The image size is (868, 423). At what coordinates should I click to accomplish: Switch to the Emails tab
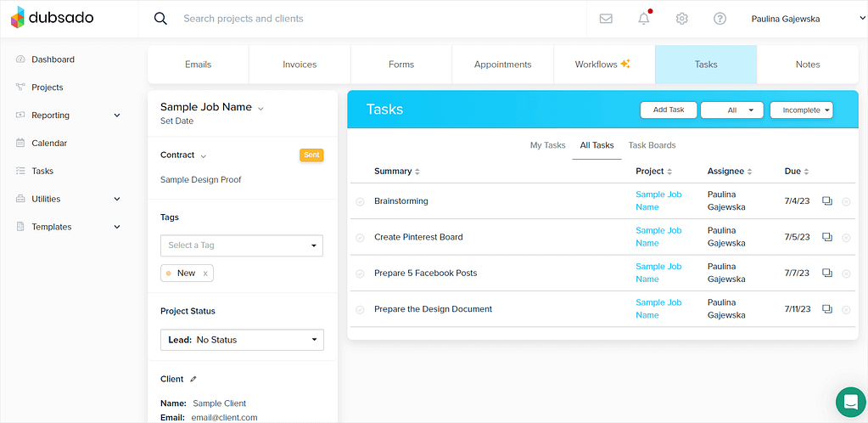tap(199, 65)
